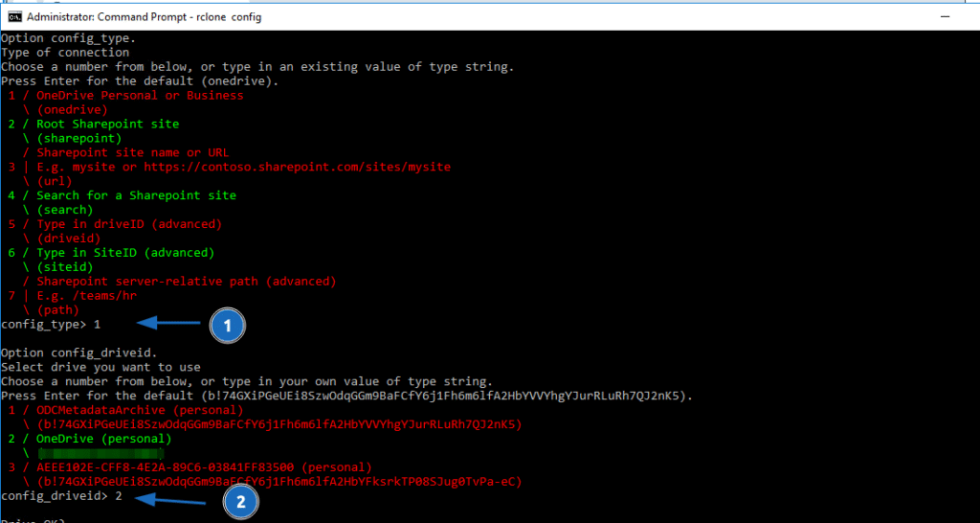Click the window title 'Administrator: Command Prompt'
This screenshot has width=980, height=523.
(144, 16)
